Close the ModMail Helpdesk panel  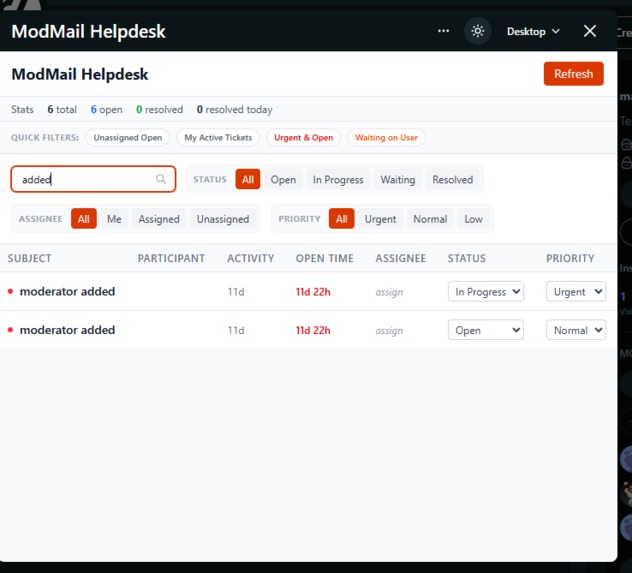[590, 31]
